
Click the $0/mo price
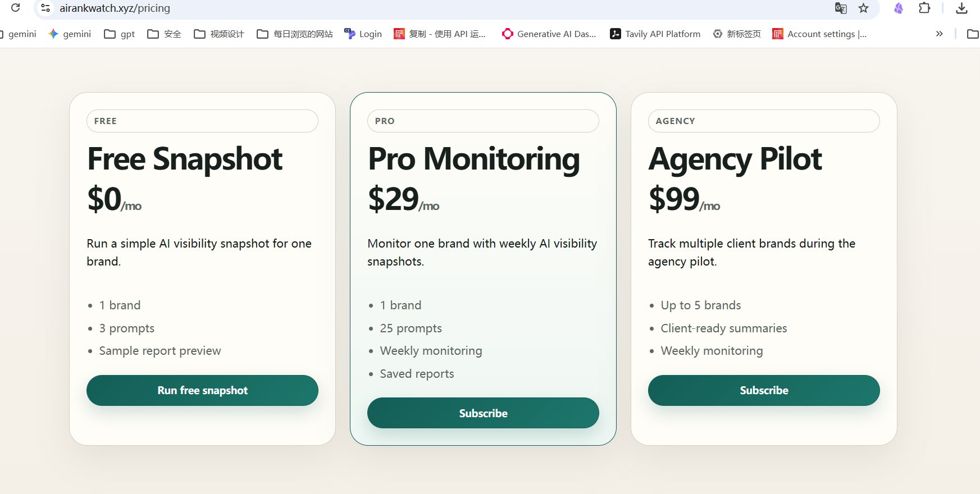(x=115, y=199)
